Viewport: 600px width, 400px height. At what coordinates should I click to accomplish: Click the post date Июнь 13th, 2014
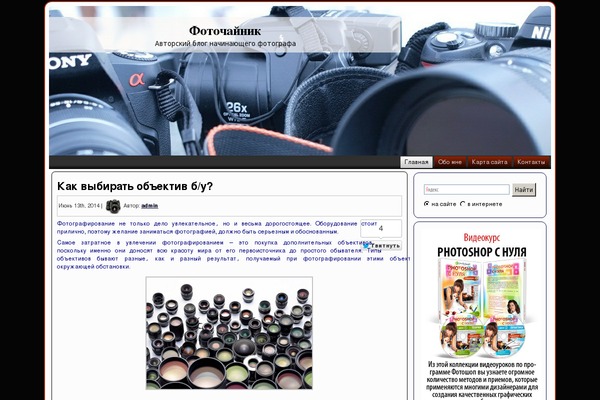coord(79,206)
